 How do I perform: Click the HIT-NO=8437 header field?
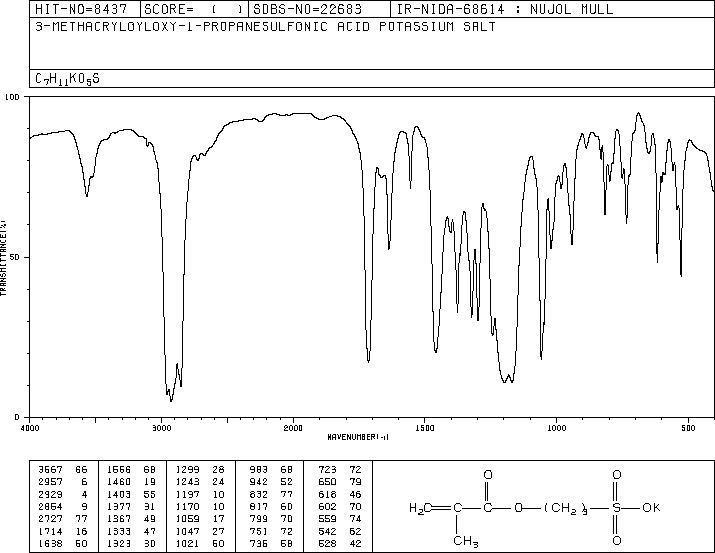tap(81, 9)
